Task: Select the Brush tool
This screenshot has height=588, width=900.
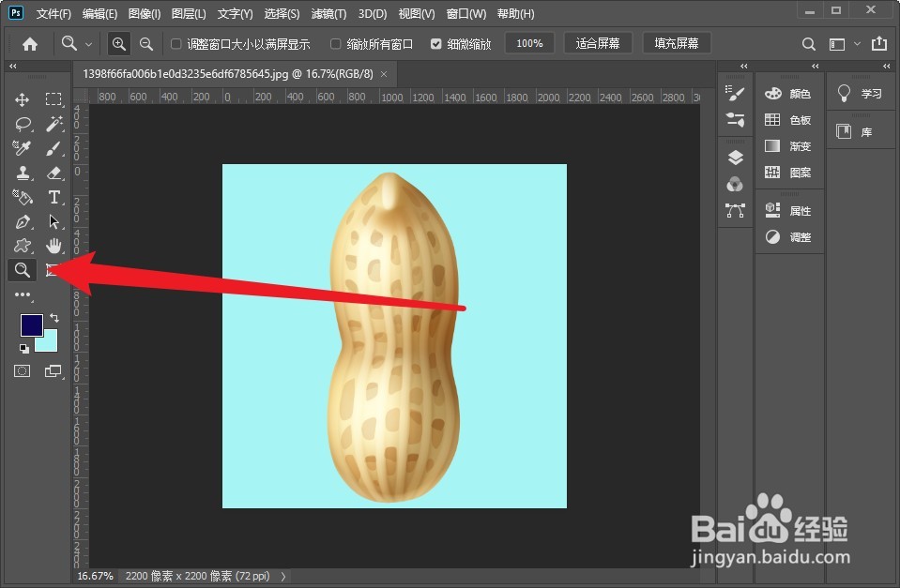Action: 54,148
